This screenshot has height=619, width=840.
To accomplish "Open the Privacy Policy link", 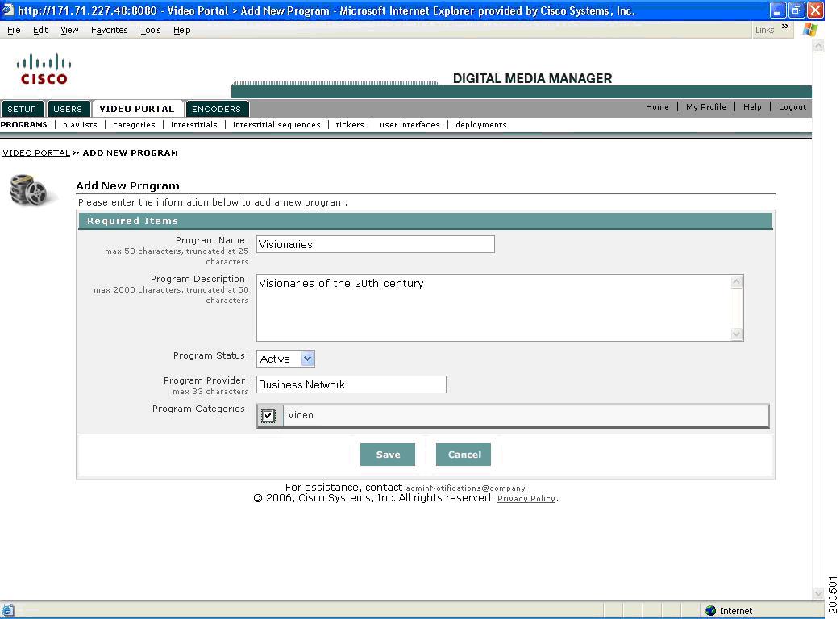I will 526,498.
